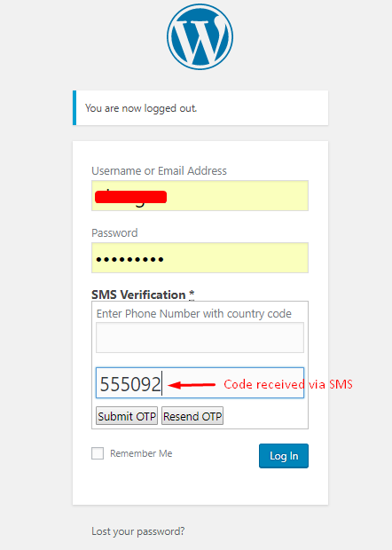This screenshot has width=392, height=550.
Task: Click the red 'Code received via SMS' annotation
Action: 288,384
